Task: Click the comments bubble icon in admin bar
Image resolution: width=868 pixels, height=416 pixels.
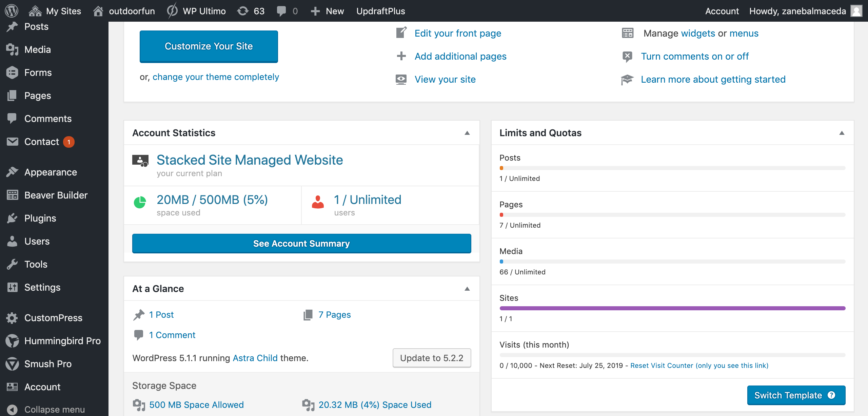Action: (281, 11)
